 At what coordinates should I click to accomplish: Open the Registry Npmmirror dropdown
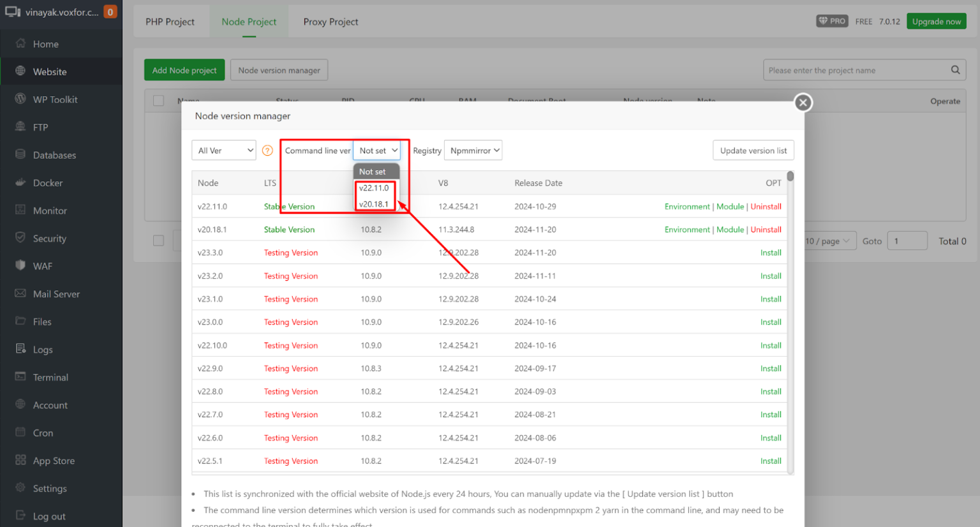(x=473, y=150)
